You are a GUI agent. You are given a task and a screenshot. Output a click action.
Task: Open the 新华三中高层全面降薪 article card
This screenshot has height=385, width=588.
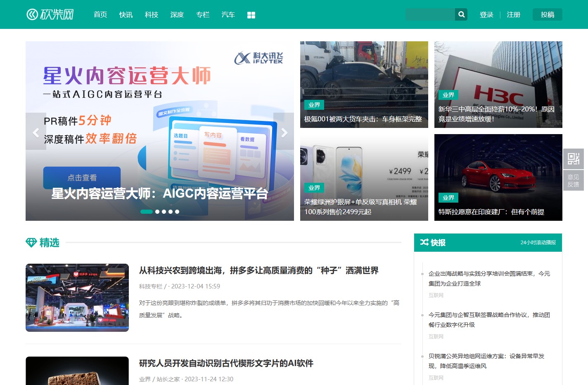point(498,85)
